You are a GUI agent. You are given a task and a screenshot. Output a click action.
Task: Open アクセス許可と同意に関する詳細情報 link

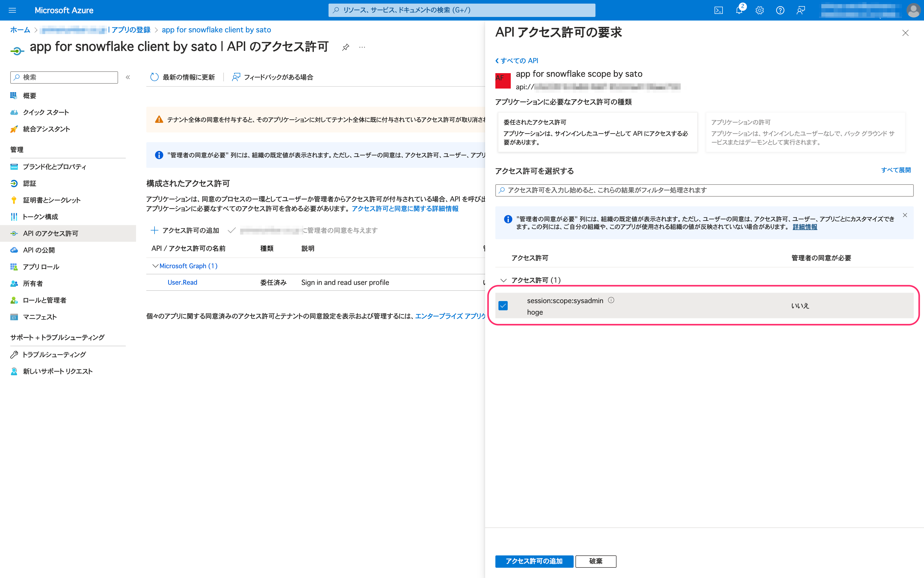[x=405, y=209]
